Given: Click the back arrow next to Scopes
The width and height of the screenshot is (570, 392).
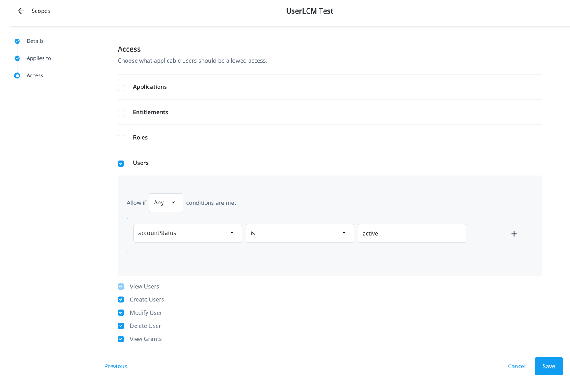Looking at the screenshot, I should [x=21, y=11].
